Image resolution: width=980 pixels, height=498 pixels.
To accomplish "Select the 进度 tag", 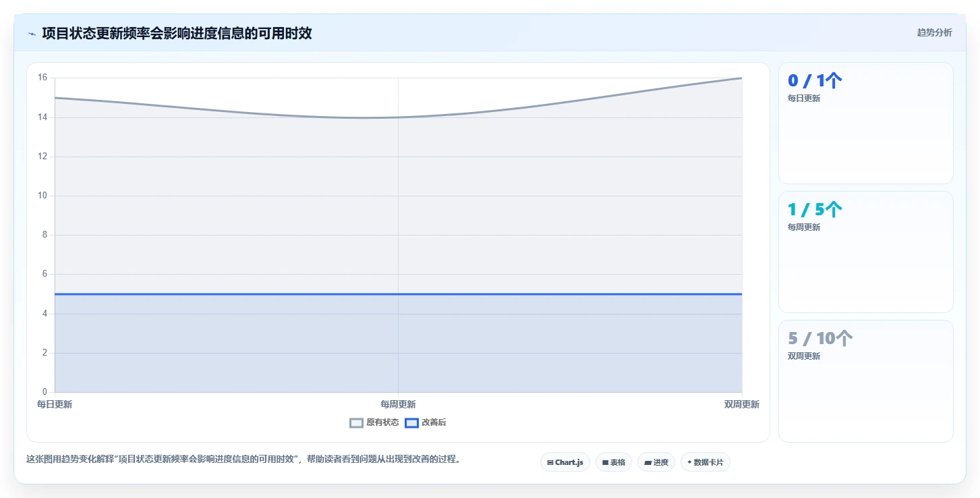I will pos(656,462).
